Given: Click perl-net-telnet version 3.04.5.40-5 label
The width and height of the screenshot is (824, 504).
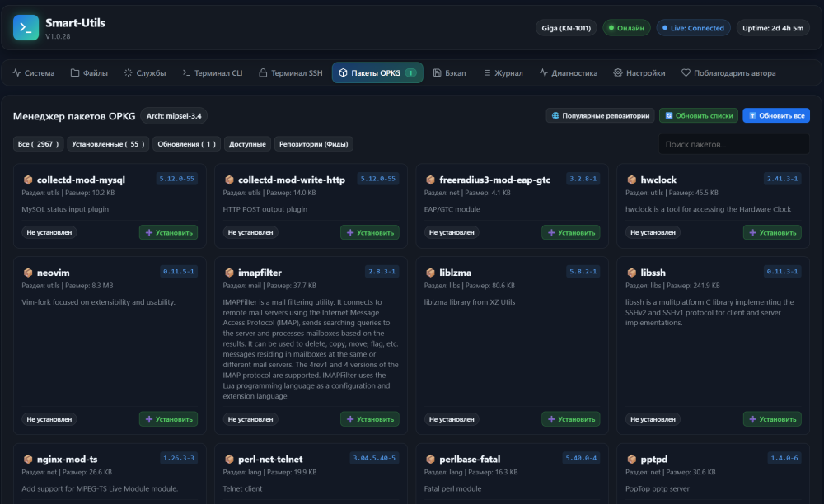Looking at the screenshot, I should pos(375,458).
